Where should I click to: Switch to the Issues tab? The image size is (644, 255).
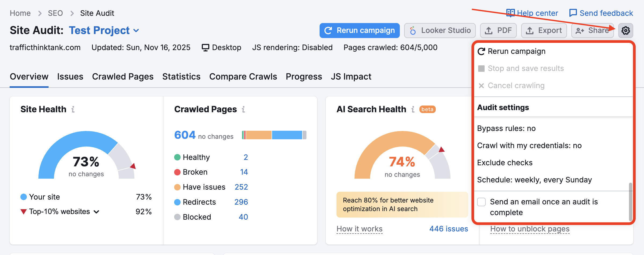tap(70, 77)
